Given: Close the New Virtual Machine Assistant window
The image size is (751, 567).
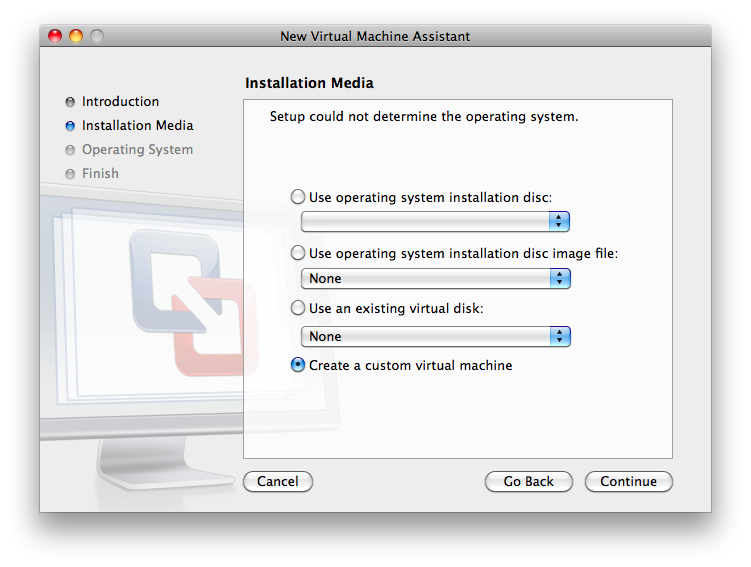Looking at the screenshot, I should [x=55, y=36].
